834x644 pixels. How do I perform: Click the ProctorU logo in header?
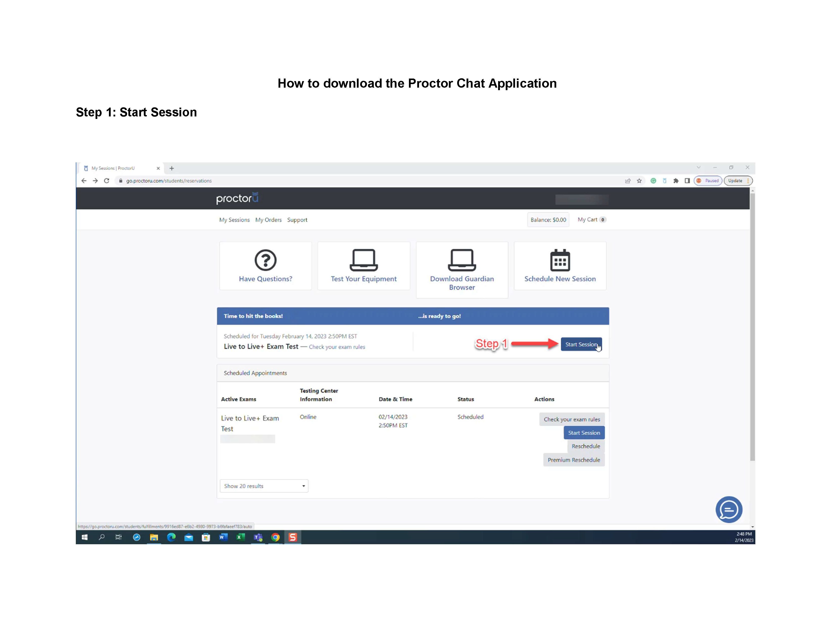237,198
